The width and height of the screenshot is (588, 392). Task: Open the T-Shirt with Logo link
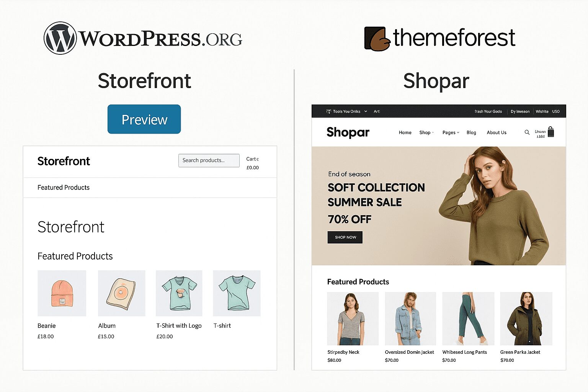click(x=179, y=326)
